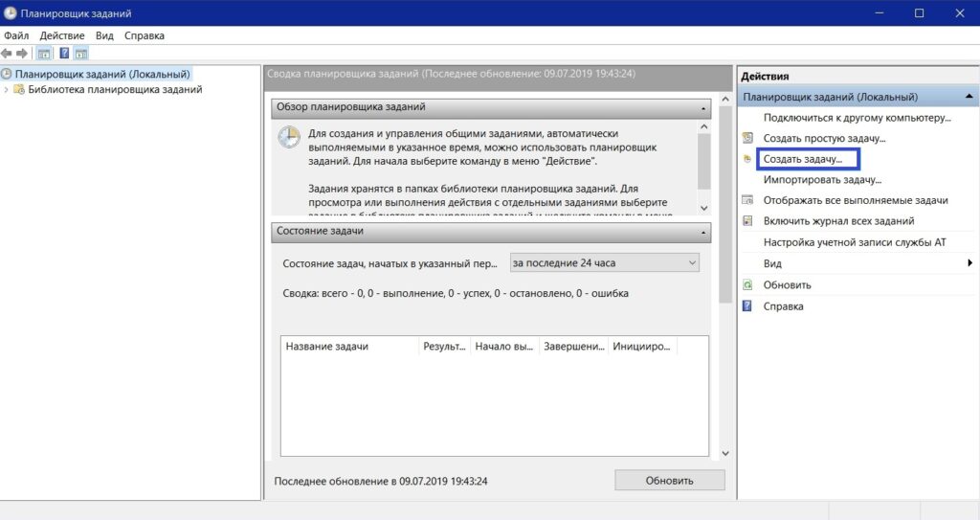Click the clock icon of Планировщик заданий (Локальный) node

tap(7, 74)
